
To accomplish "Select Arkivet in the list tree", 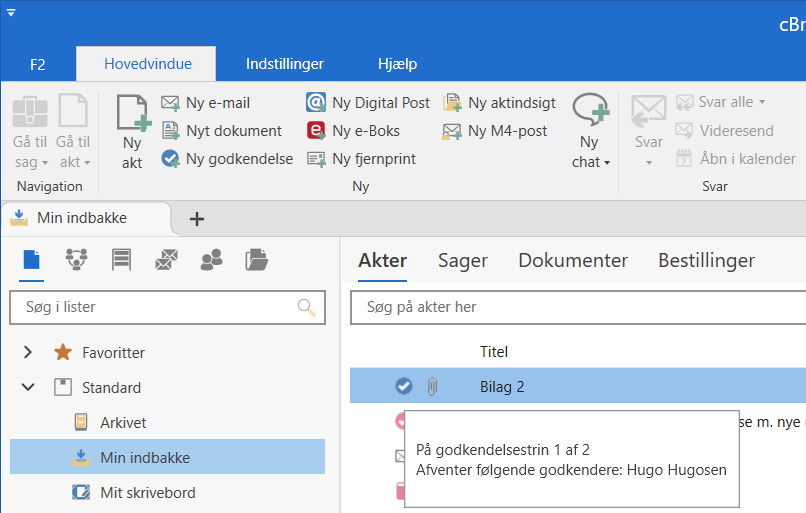I will (x=123, y=422).
